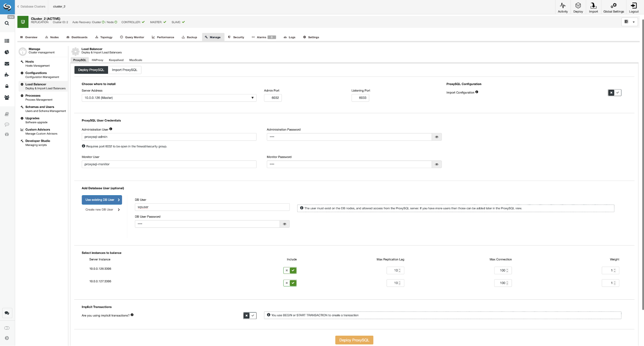
Task: Click the ClusterControl logo
Action: point(7,7)
